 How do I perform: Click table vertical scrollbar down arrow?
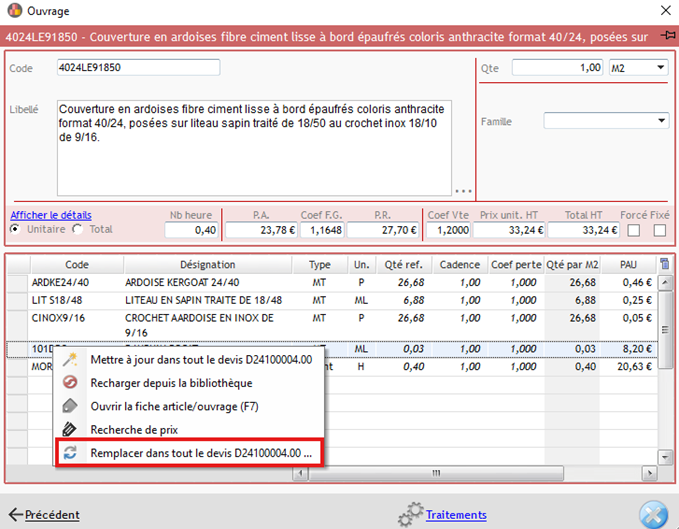(665, 456)
